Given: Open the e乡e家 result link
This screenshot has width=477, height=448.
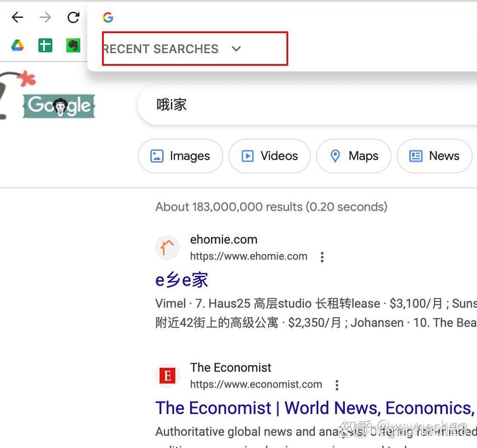Looking at the screenshot, I should pos(182,279).
